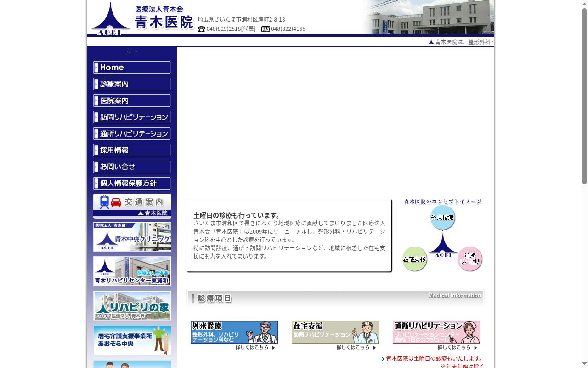Visit 青木中央クリニック banner link
Image resolution: width=588 pixels, height=368 pixels.
coord(132,237)
